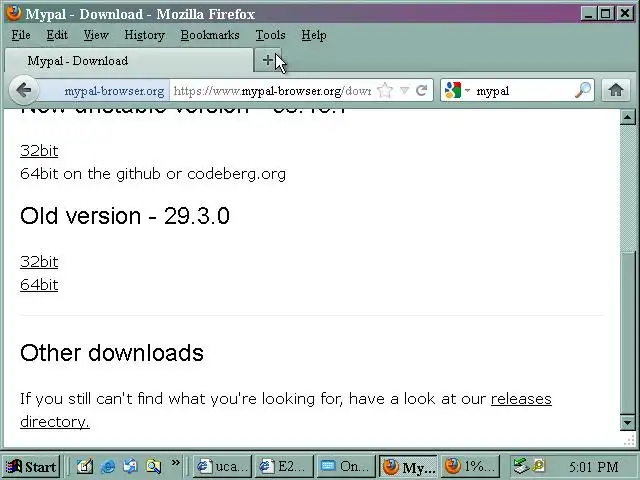
Task: Switch to the 'uca...' taskbar window
Action: [x=222, y=466]
